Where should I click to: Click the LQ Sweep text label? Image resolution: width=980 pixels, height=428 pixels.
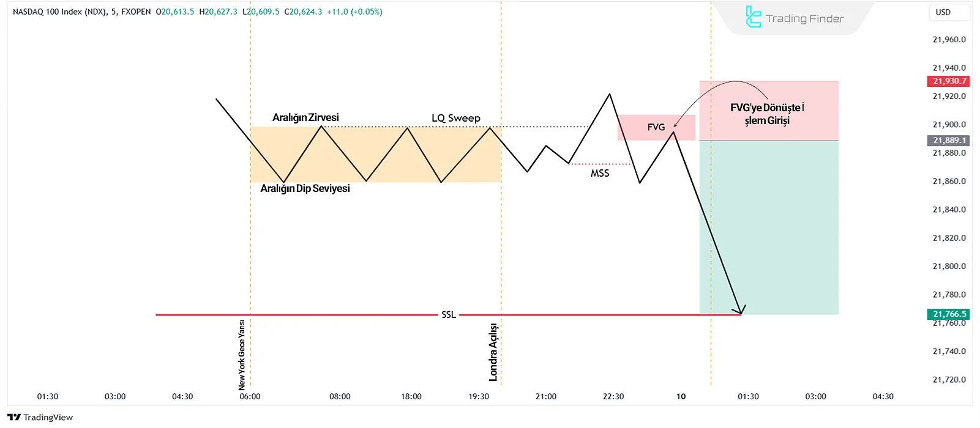pos(456,118)
